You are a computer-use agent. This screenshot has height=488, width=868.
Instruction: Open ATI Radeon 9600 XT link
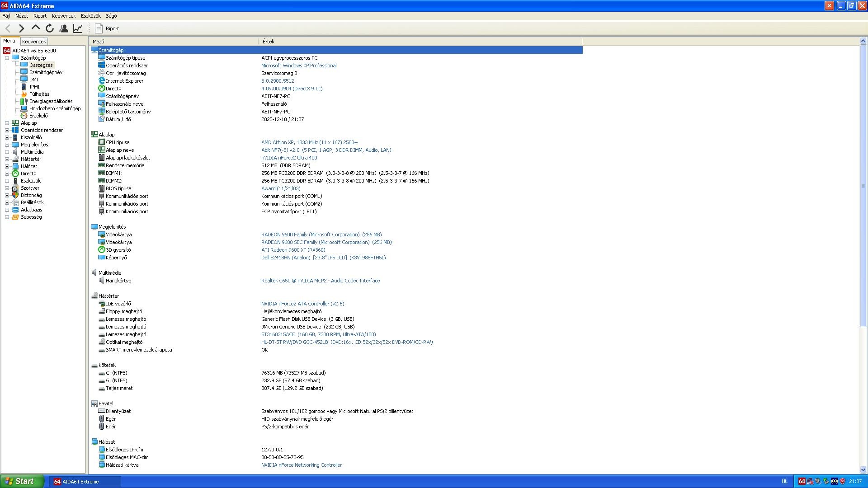(293, 250)
